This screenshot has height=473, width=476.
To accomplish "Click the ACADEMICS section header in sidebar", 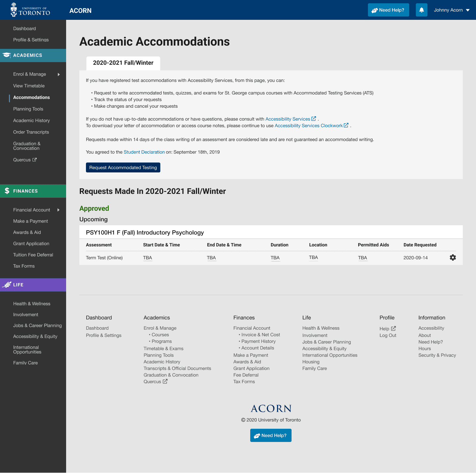I will 33,55.
